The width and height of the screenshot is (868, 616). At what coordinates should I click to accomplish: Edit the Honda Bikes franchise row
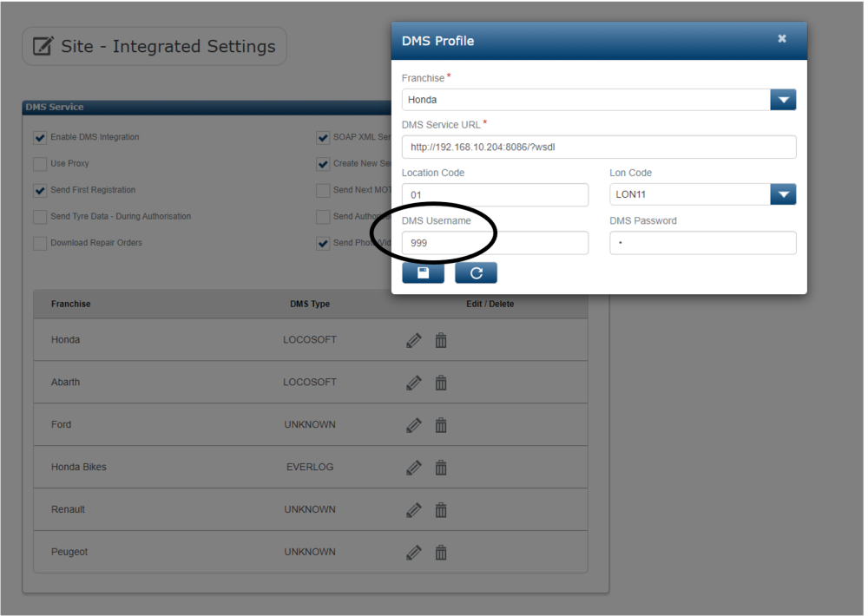(x=413, y=468)
